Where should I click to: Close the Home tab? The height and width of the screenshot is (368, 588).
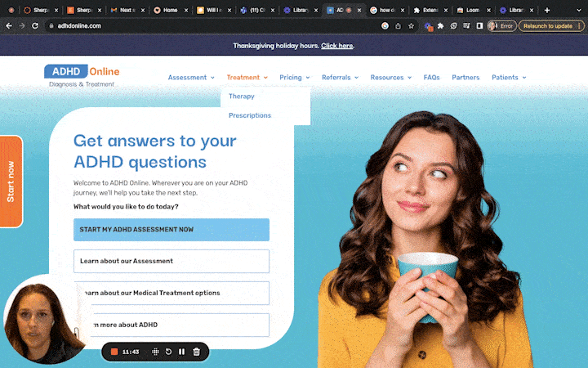click(186, 10)
